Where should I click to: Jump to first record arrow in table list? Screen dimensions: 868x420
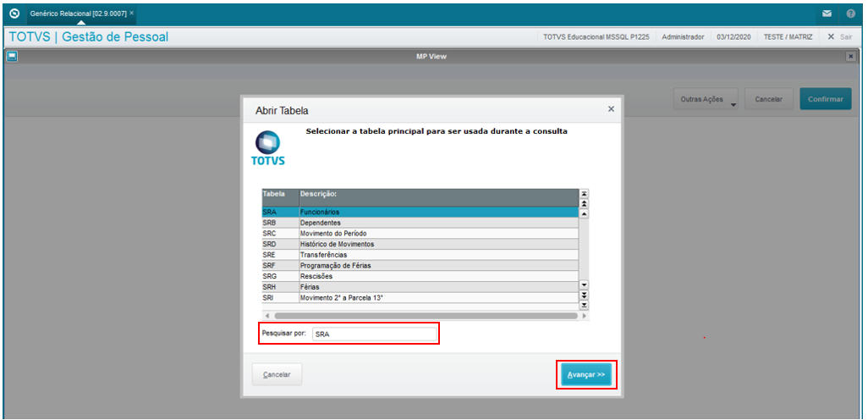coord(584,193)
